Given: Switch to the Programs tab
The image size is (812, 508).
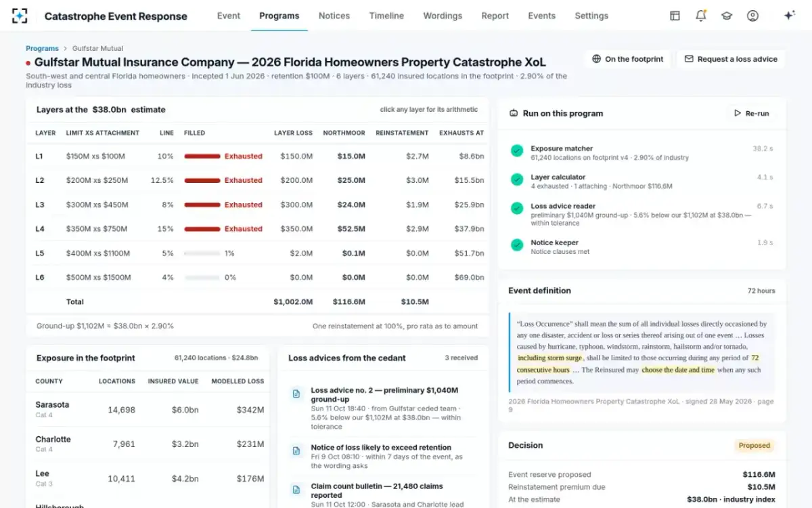Looking at the screenshot, I should 279,16.
